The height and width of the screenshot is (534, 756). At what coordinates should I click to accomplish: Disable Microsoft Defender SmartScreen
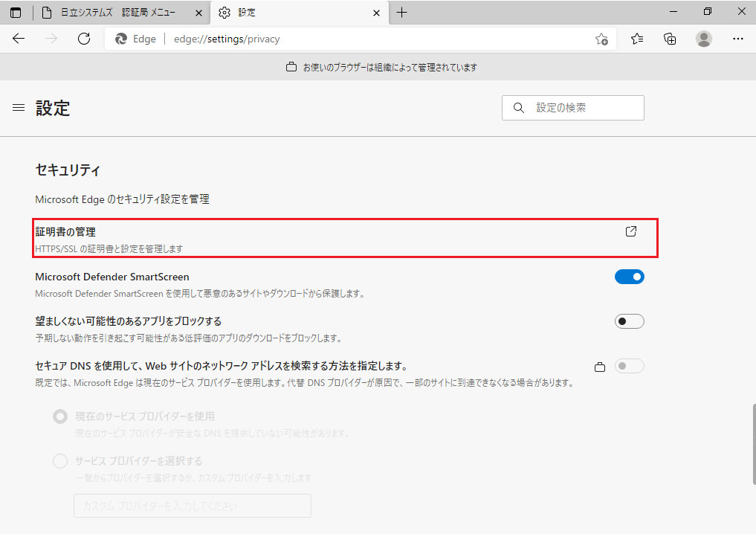point(630,276)
